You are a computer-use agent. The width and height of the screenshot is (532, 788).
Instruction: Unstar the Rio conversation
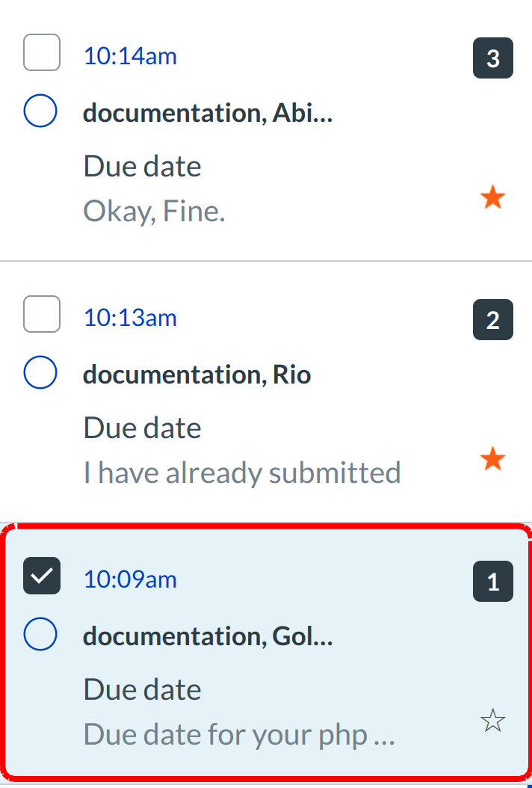(x=492, y=460)
